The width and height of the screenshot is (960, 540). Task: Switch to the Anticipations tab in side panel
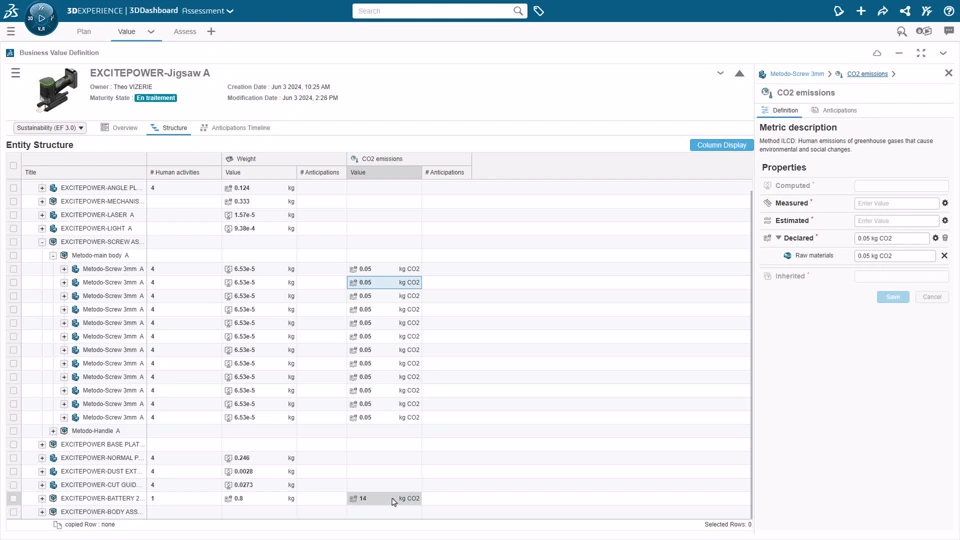[834, 110]
